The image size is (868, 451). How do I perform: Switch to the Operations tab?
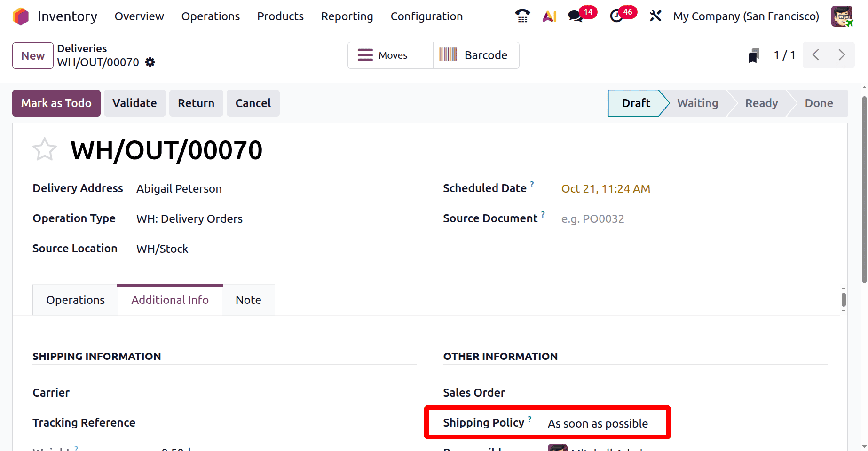point(75,300)
